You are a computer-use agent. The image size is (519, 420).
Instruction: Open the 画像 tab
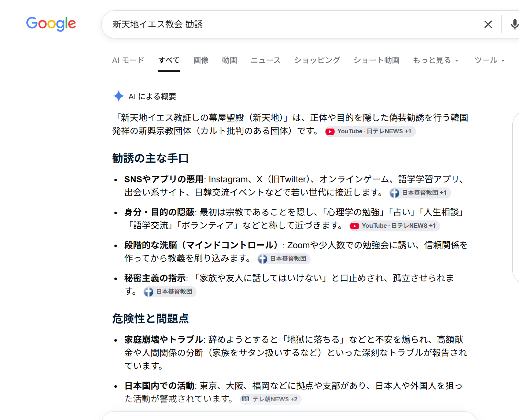tap(201, 60)
